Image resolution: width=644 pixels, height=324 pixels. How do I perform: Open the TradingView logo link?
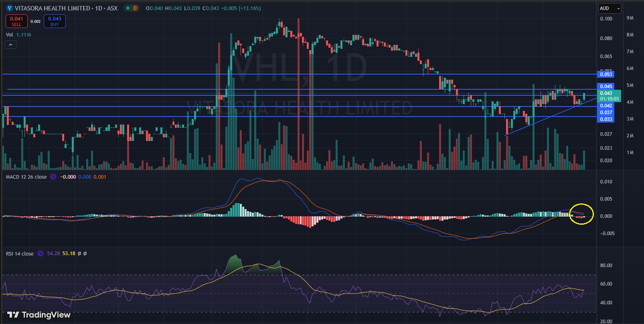click(39, 315)
